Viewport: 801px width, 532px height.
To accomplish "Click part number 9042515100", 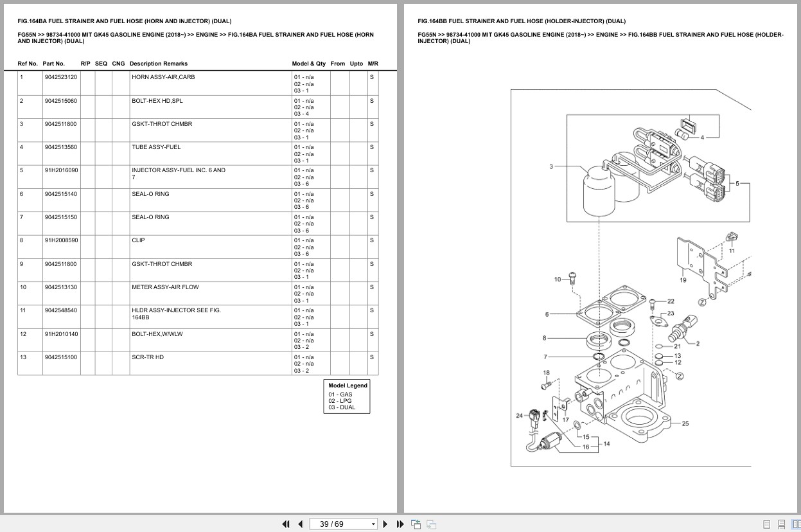I will pos(61,357).
